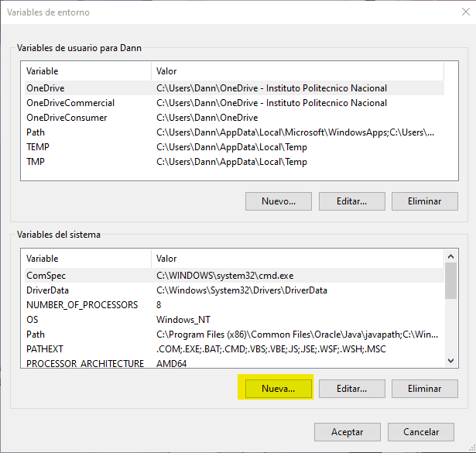Dismiss the dialog with Cancelar

pyautogui.click(x=421, y=432)
